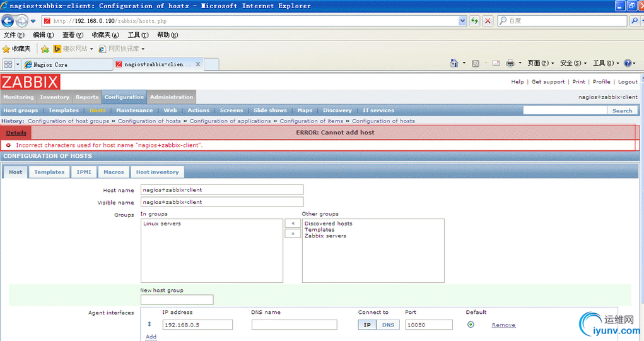This screenshot has height=341, width=644.
Task: Close the nagios+zabbix-client browser tab
Action: pos(198,64)
